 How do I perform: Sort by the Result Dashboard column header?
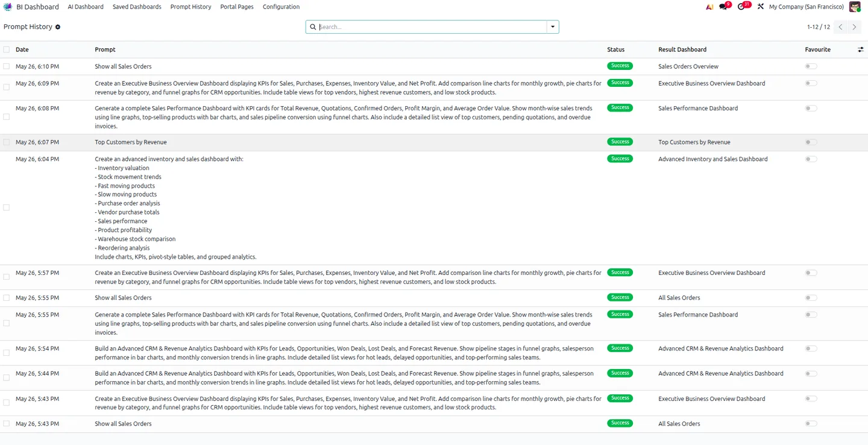[x=682, y=49]
